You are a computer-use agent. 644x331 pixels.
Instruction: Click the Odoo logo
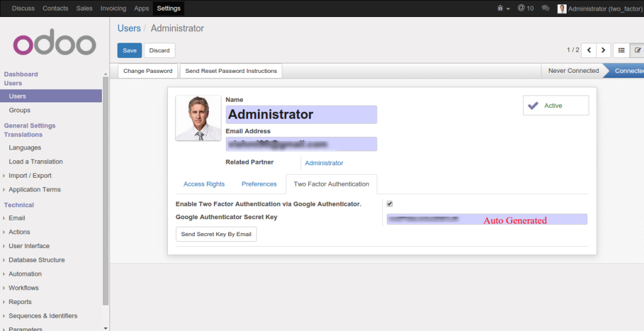55,44
